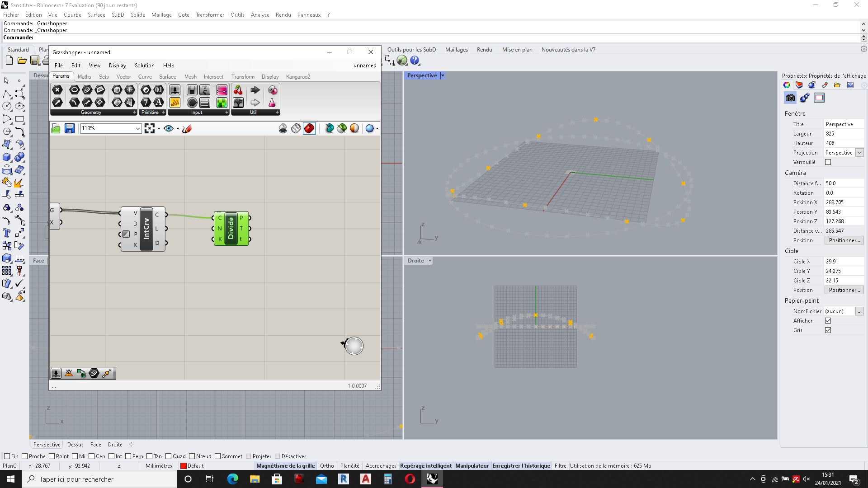Image resolution: width=868 pixels, height=488 pixels.
Task: Toggle Ortho in status bar
Action: click(x=327, y=466)
